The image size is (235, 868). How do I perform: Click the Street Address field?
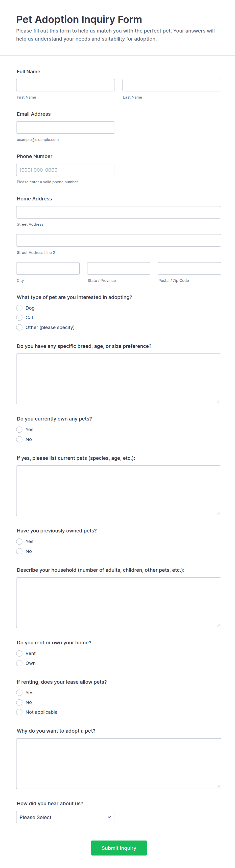[x=119, y=212]
